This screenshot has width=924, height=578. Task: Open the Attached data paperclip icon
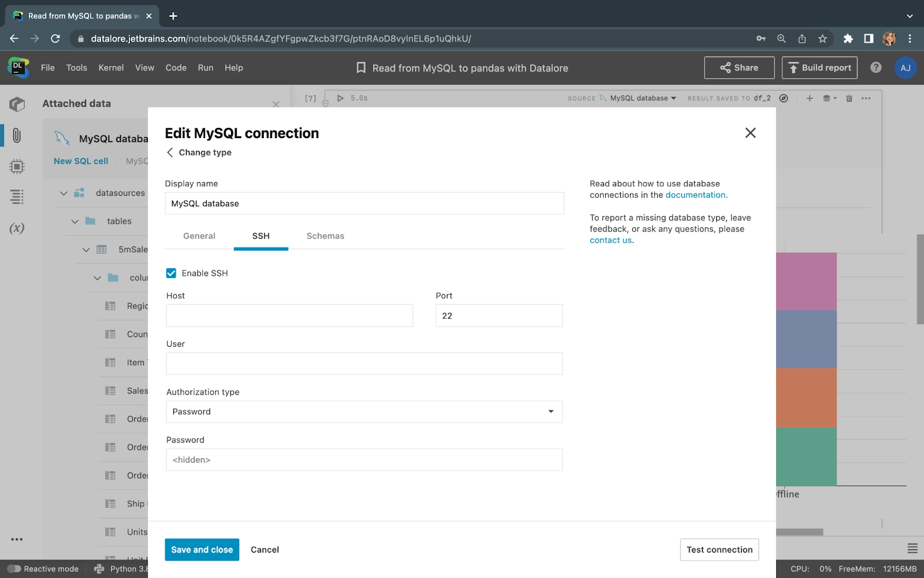click(x=17, y=135)
